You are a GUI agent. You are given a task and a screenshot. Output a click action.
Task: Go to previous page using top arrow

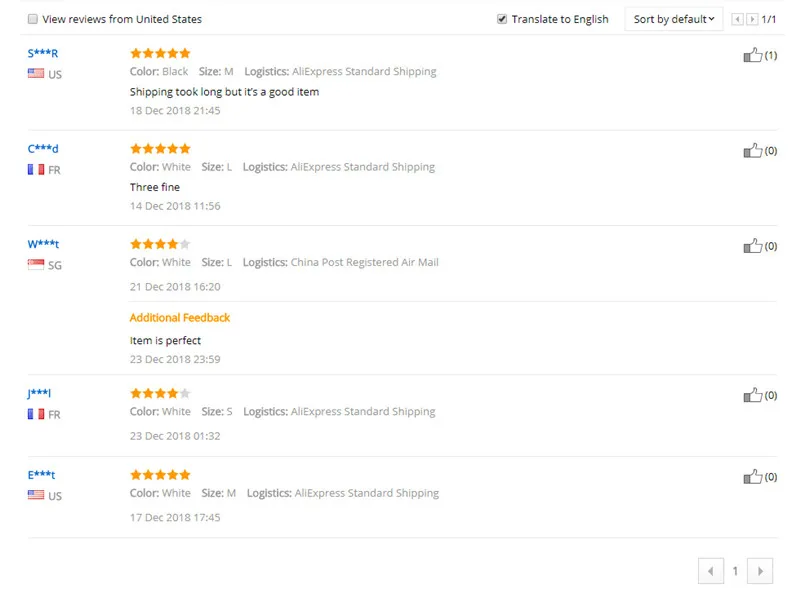pos(737,19)
